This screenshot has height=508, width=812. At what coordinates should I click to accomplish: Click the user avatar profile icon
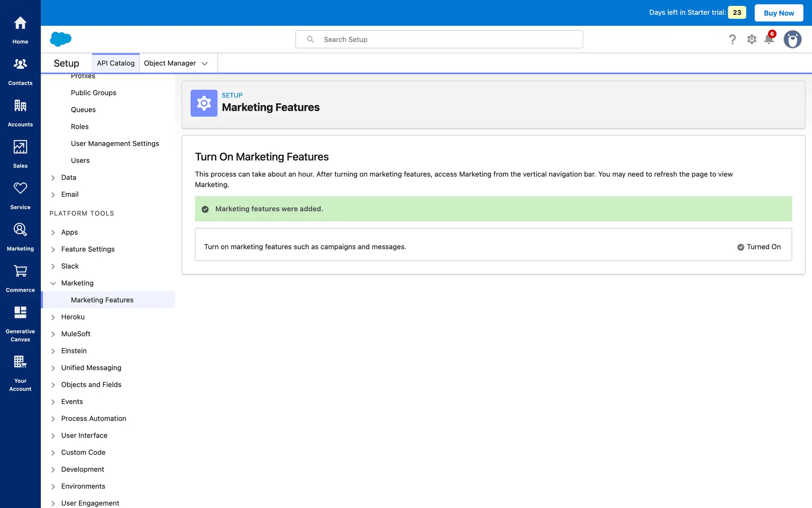792,39
